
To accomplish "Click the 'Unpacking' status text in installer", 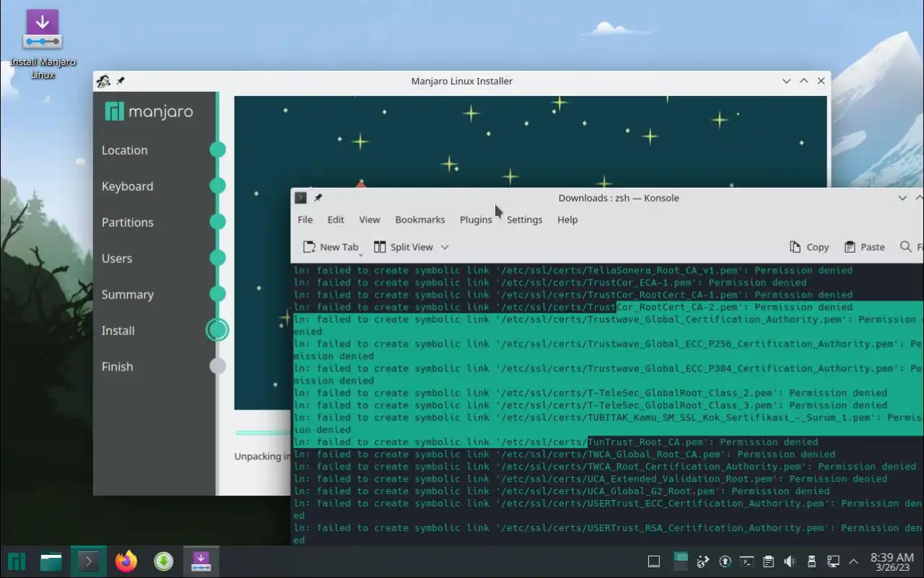I will (263, 457).
